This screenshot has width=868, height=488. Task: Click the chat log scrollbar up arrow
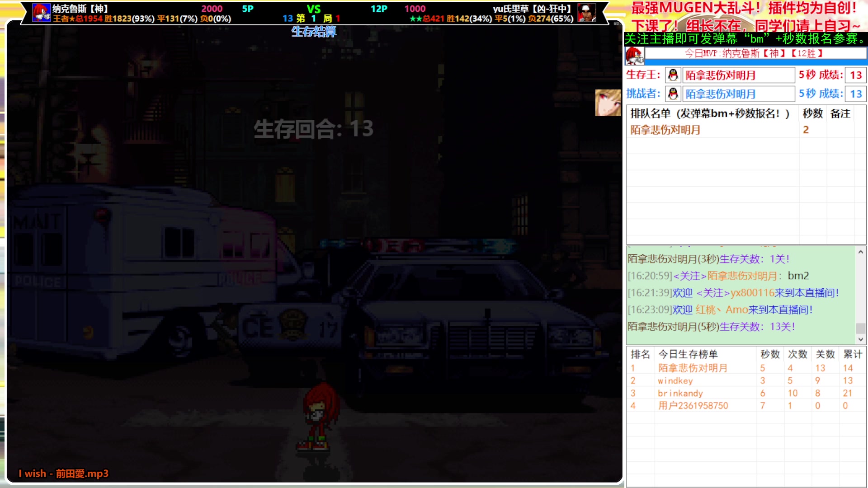pyautogui.click(x=861, y=252)
